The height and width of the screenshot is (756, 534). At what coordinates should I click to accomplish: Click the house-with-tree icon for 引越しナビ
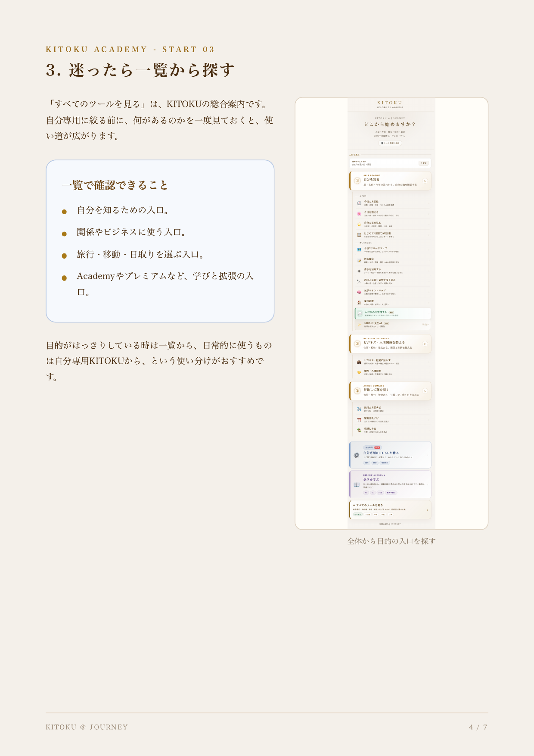[x=359, y=430]
